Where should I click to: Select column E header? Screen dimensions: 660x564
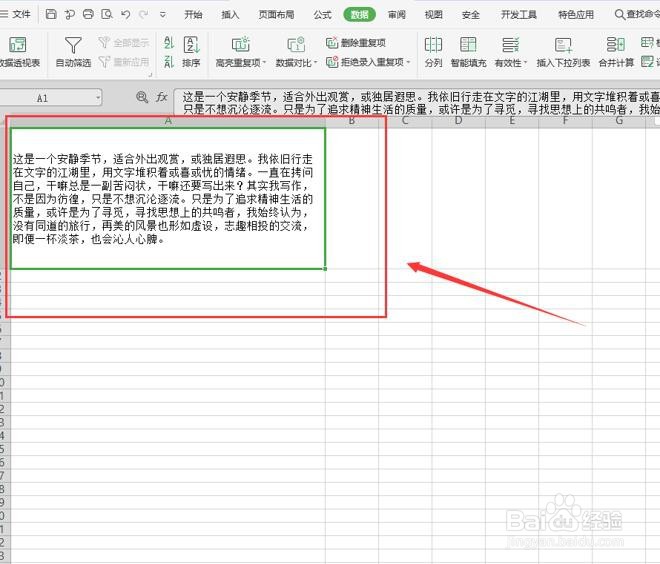(x=512, y=122)
